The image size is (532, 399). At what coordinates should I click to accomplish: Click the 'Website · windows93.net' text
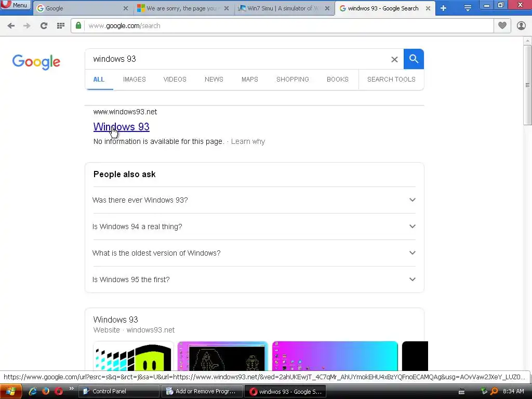coord(134,330)
